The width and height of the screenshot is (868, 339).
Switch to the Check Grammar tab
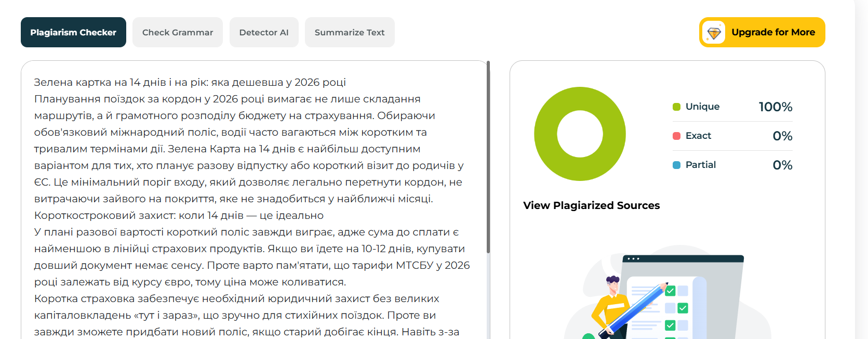coord(178,32)
